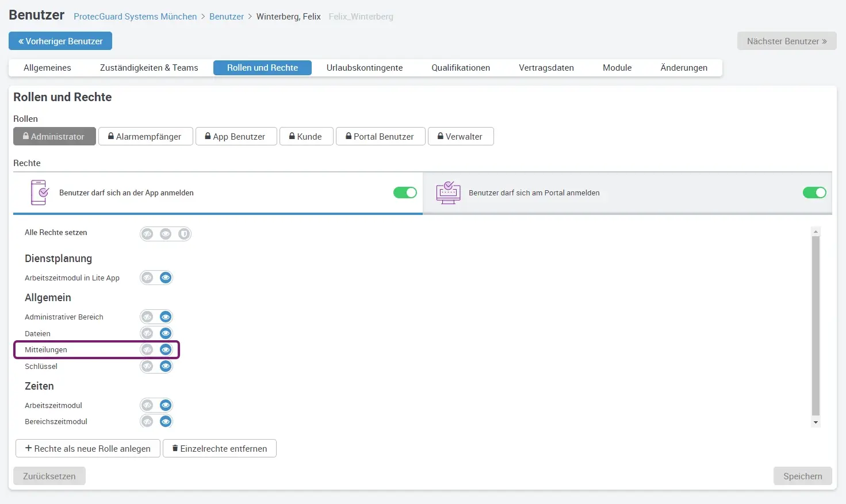846x504 pixels.
Task: Click the visible eye icon for Schlüssel
Action: [166, 366]
